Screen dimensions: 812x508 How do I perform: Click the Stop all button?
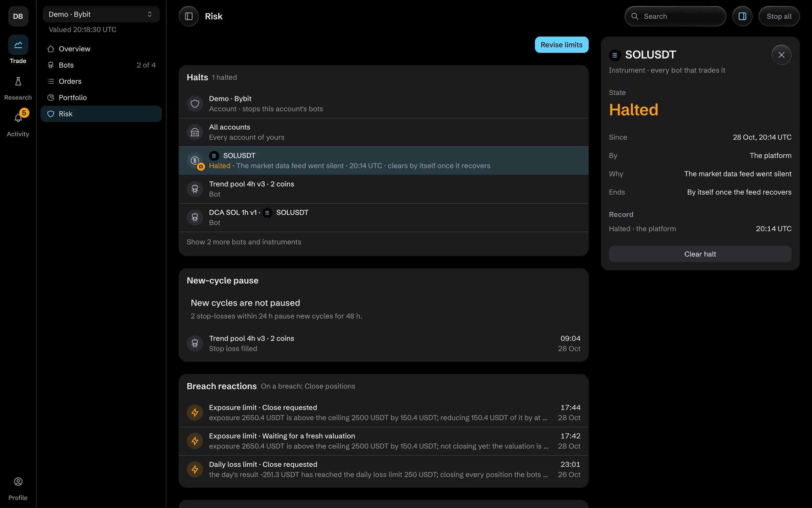click(x=779, y=16)
